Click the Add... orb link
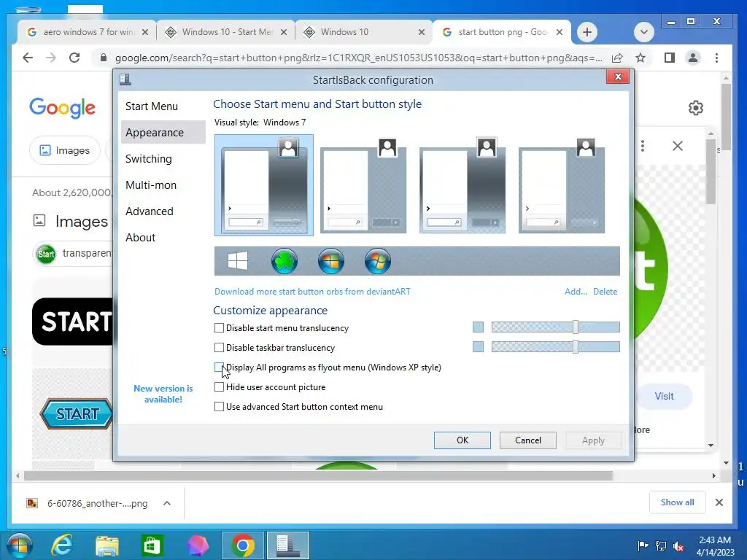The image size is (747, 560). tap(576, 292)
